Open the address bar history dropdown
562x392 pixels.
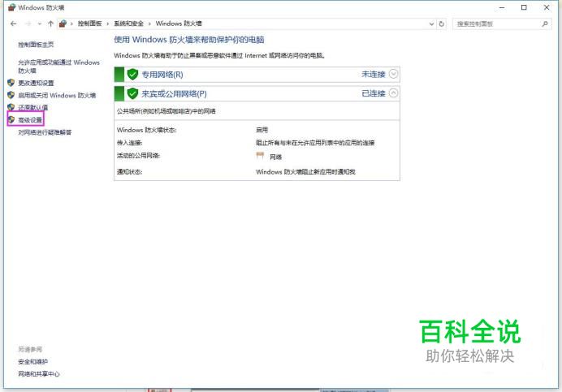[x=431, y=24]
